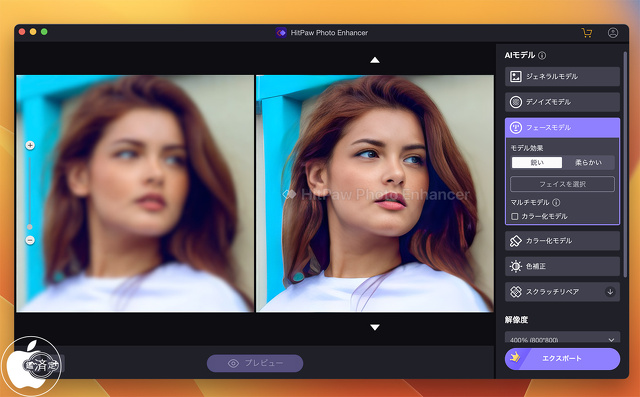Select the カラー化モデル panel option

pyautogui.click(x=562, y=241)
